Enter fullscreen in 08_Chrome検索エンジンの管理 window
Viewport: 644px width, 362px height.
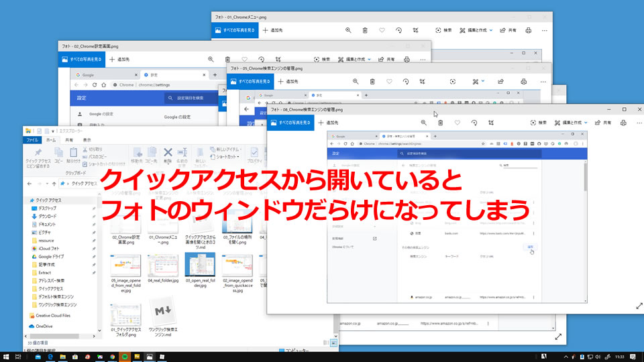639,306
